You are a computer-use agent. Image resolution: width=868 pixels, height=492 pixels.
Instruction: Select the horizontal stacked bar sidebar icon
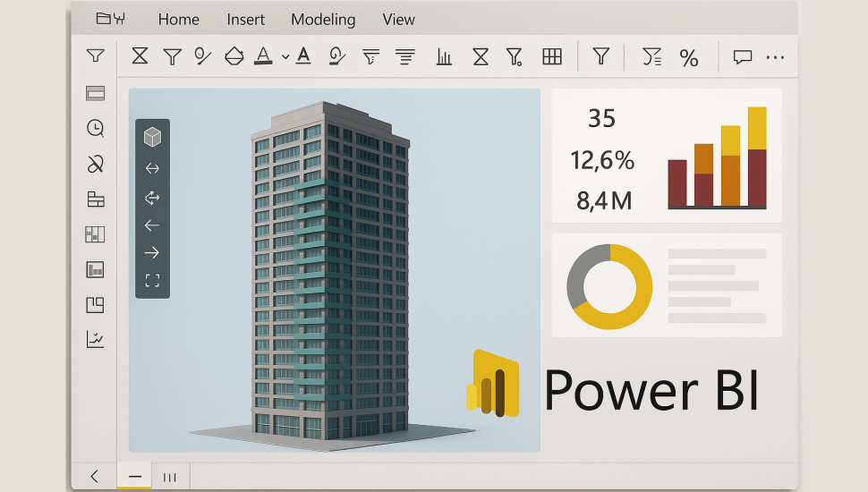click(96, 199)
